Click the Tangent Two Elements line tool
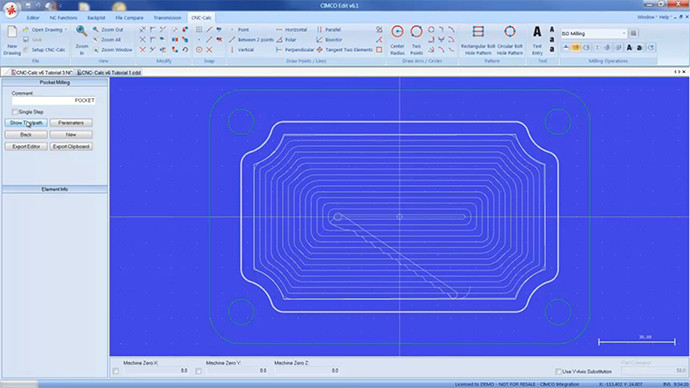The height and width of the screenshot is (388, 690). pyautogui.click(x=345, y=50)
